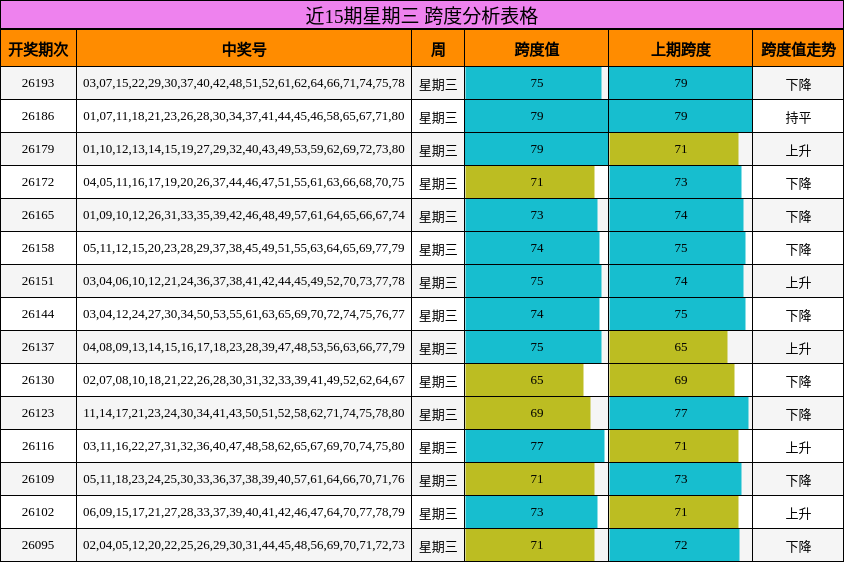844x562 pixels.
Task: Click winning numbers of draw 26172
Action: pyautogui.click(x=244, y=182)
